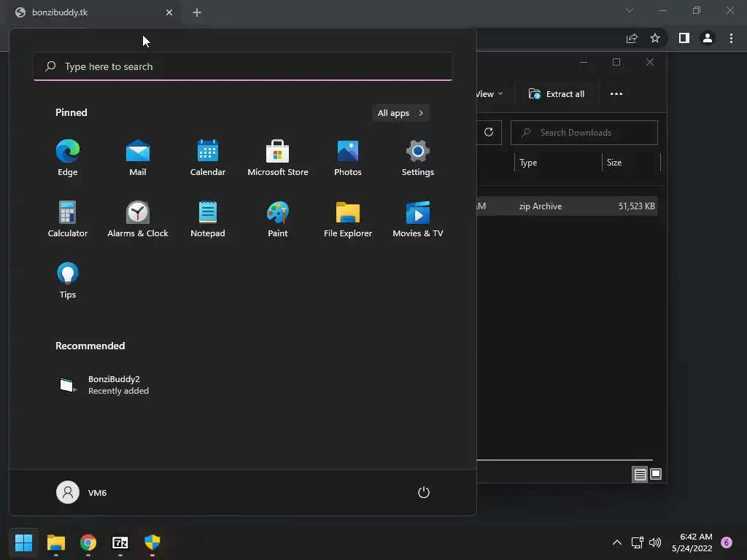The width and height of the screenshot is (747, 560).
Task: Launch the Paint app
Action: [x=278, y=219]
